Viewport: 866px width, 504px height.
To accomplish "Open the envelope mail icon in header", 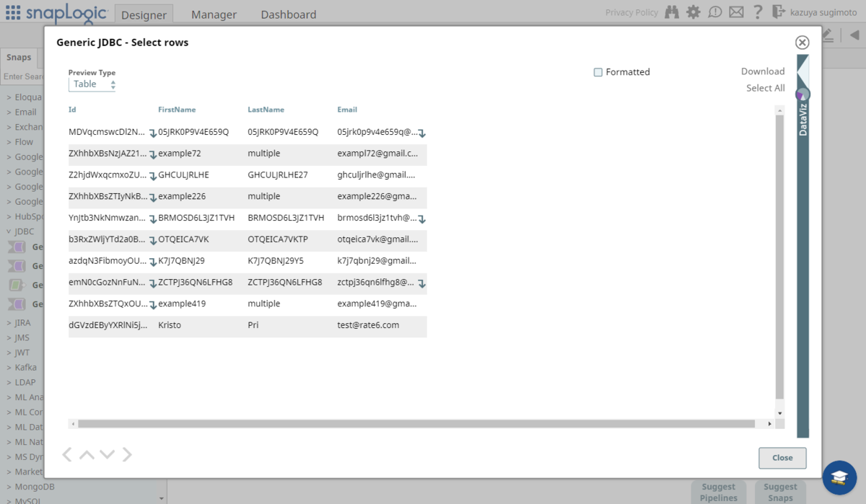I will pos(736,12).
